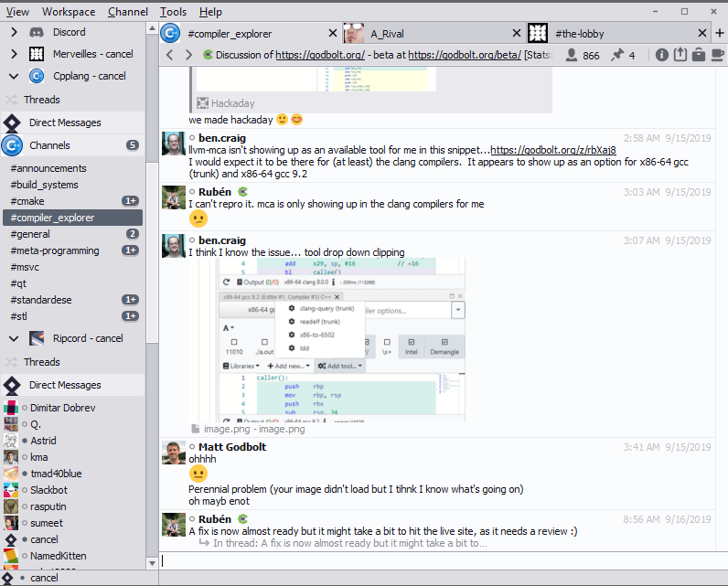Switch to the A_Rival tab

point(434,34)
